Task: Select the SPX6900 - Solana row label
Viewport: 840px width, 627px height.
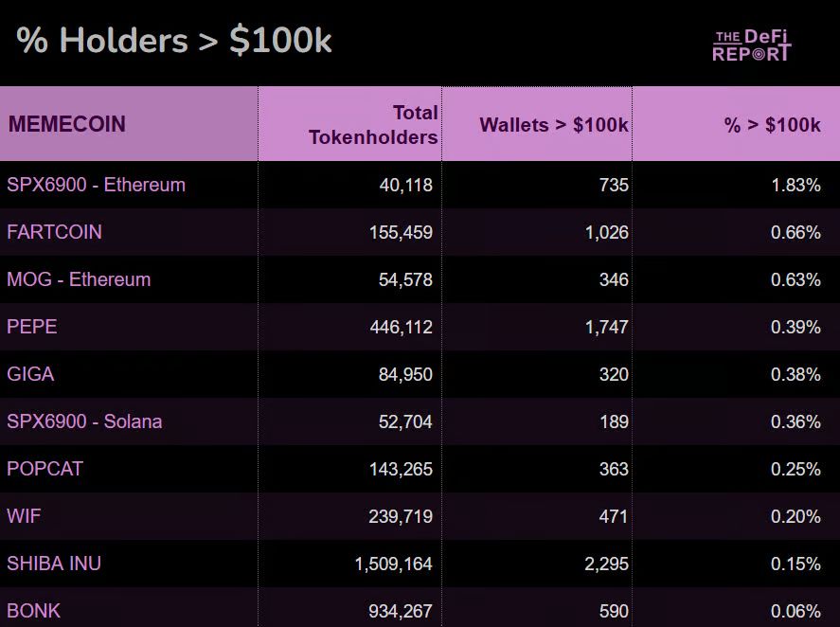Action: [x=84, y=421]
